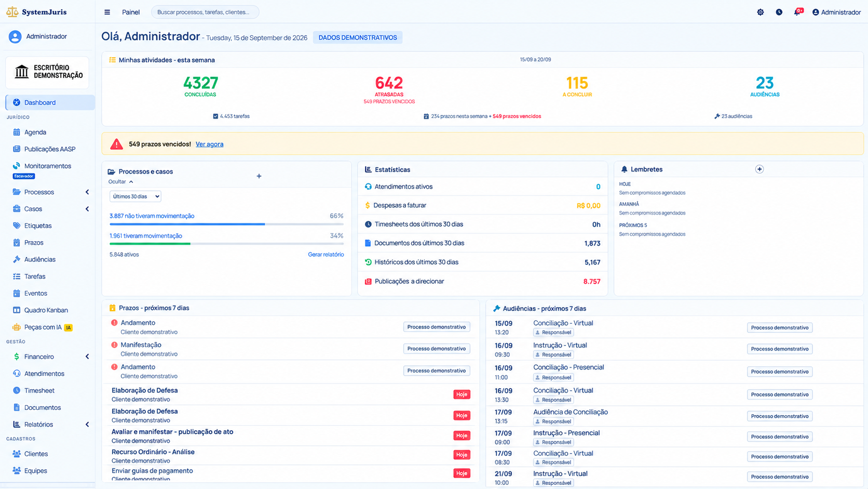Toggle the hamburger sidebar menu icon

pos(107,12)
